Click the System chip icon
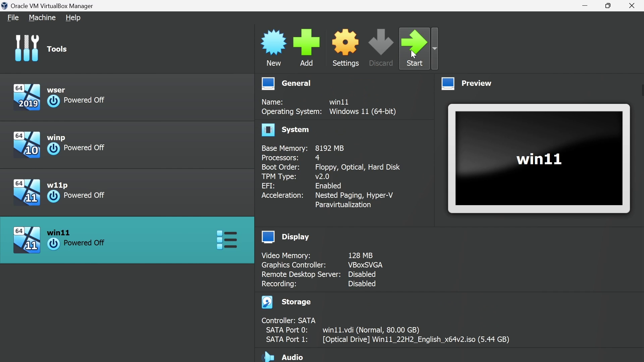 point(268,130)
